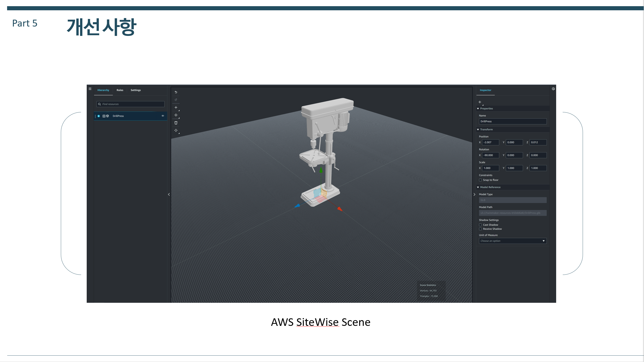The image size is (644, 362).
Task: Expand the DrillPress tree node
Action: point(104,116)
